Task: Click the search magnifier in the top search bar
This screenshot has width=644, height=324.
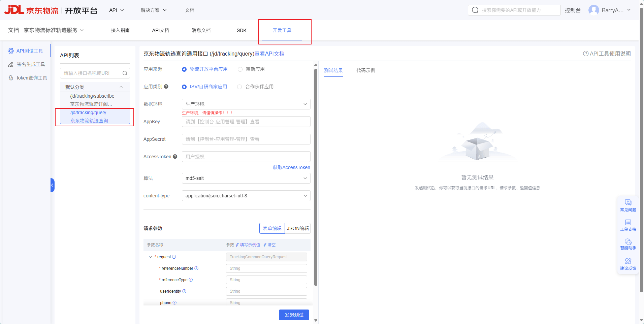Action: click(x=475, y=10)
